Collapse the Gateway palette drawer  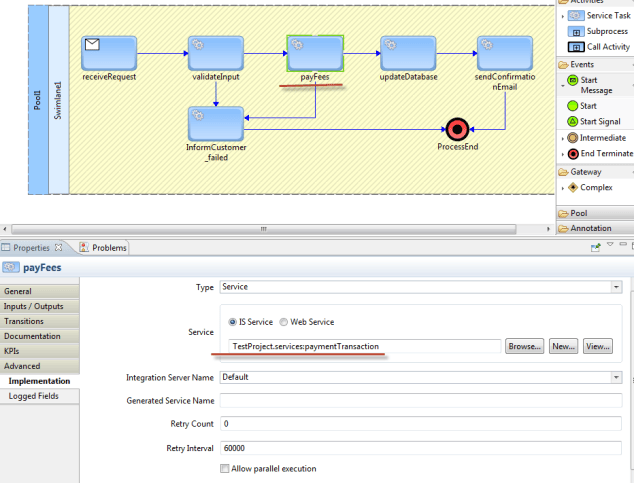[596, 172]
